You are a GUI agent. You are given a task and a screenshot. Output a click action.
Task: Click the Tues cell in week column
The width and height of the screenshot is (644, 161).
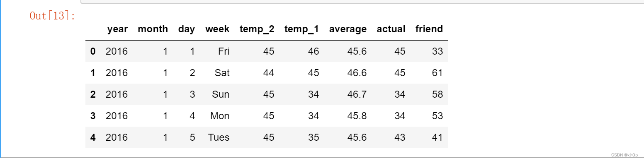pos(219,137)
